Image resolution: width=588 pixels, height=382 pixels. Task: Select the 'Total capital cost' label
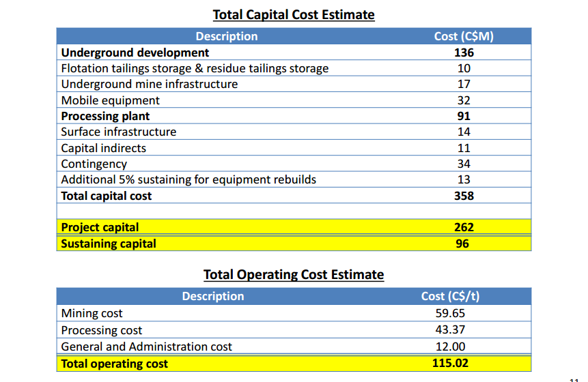tap(107, 196)
